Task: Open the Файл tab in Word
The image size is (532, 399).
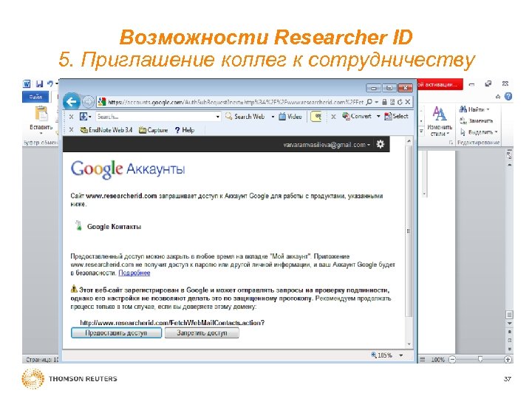Action: pyautogui.click(x=35, y=97)
